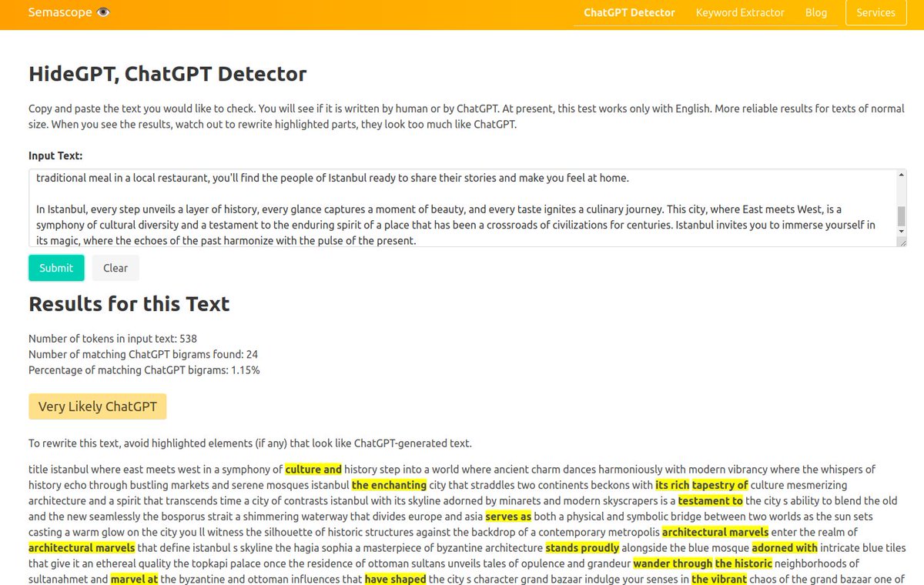Screen dimensions: 924x585
Task: Click the highlighted phrase 'the historic'
Action: coord(743,563)
